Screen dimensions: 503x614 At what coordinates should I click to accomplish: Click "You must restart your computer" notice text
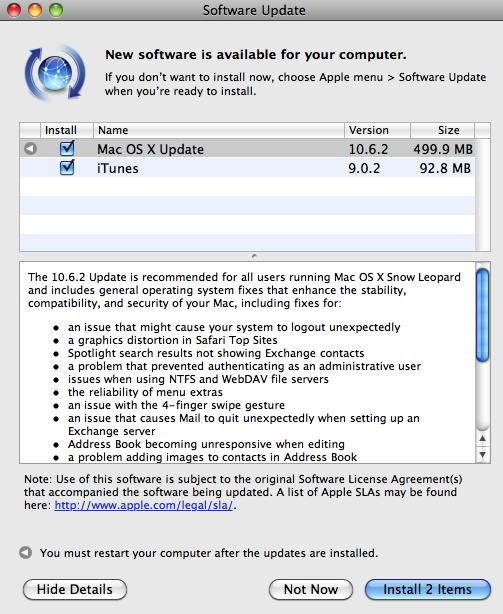click(x=209, y=553)
